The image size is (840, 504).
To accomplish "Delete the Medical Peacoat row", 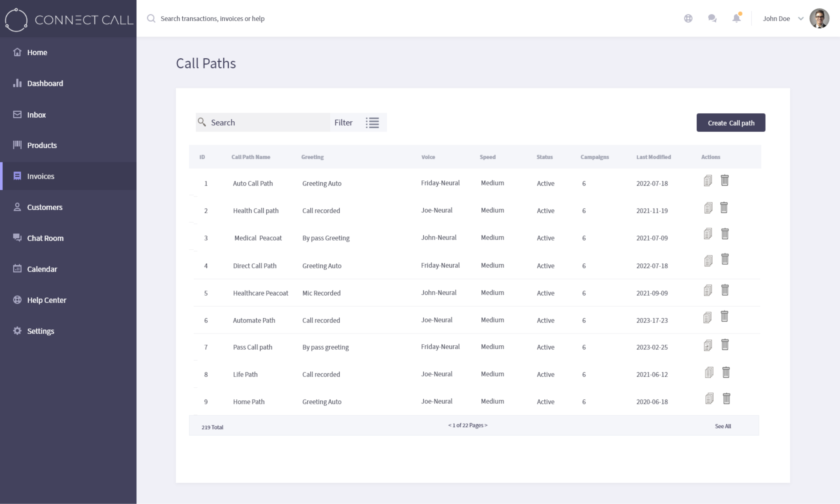I will [725, 234].
